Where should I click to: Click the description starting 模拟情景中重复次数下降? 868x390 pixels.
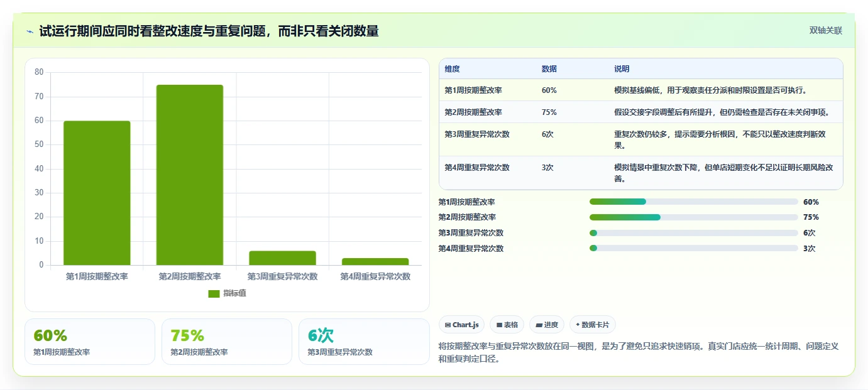(x=723, y=173)
